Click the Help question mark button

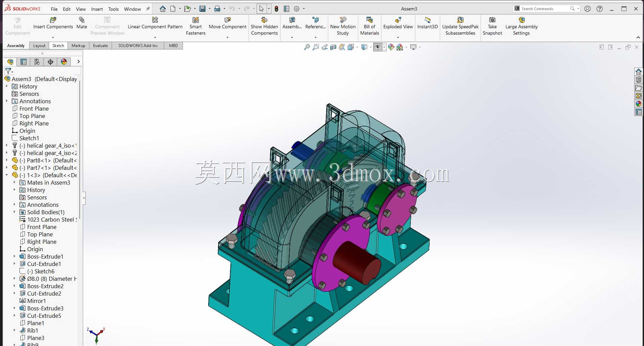[600, 9]
